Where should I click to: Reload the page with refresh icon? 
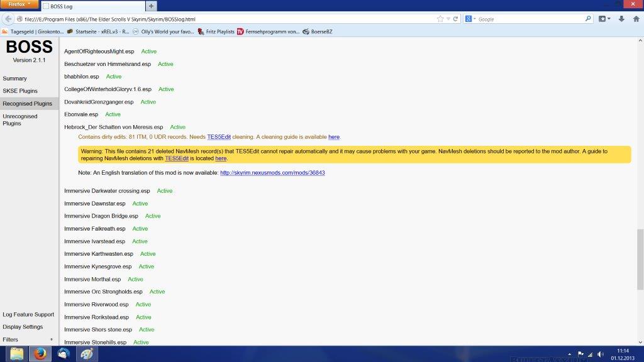[455, 19]
